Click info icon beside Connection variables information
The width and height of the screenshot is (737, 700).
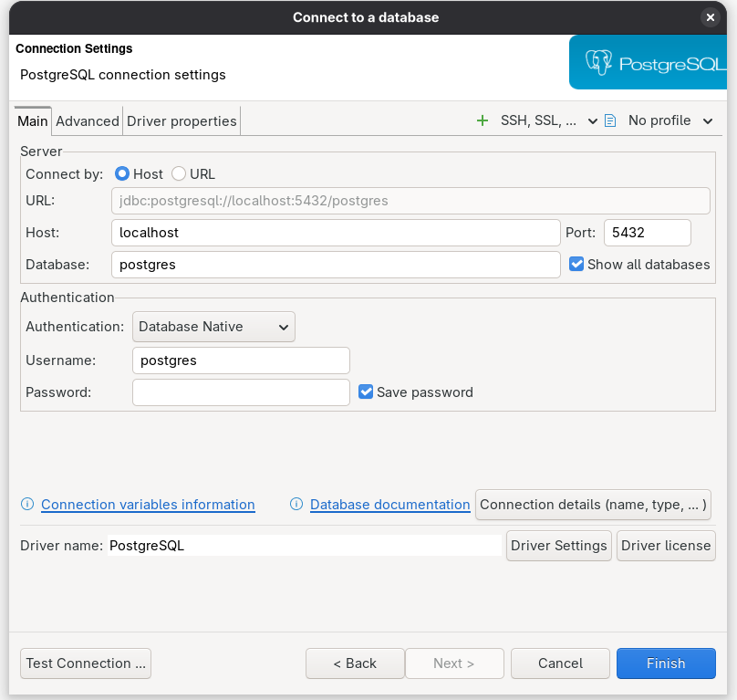point(27,505)
